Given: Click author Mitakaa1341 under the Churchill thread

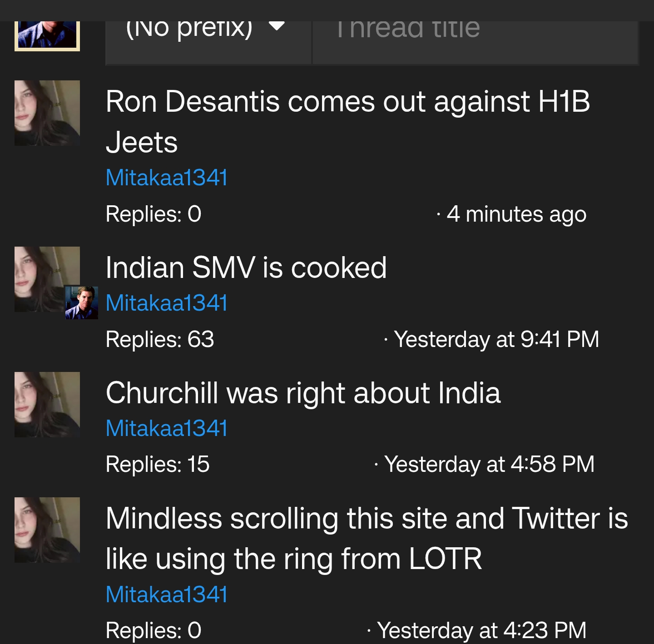Looking at the screenshot, I should coord(166,428).
